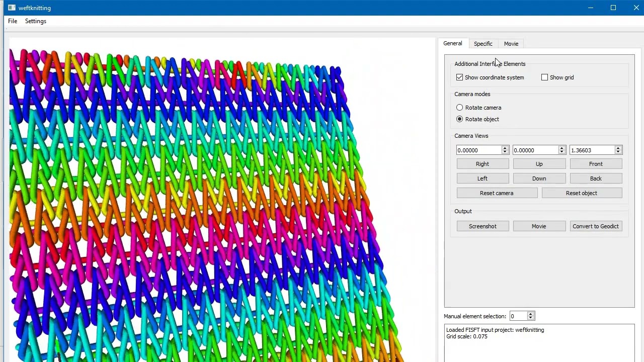This screenshot has width=644, height=362.
Task: Set camera view to Down
Action: 539,178
